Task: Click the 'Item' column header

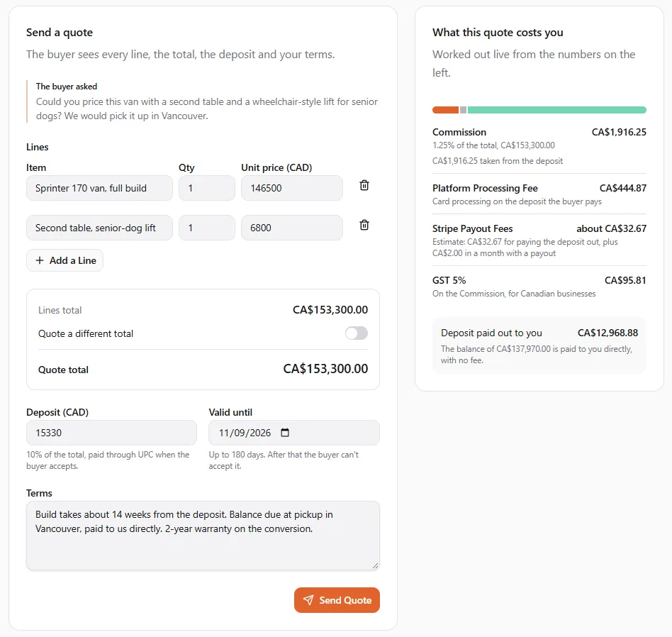Action: (x=36, y=167)
